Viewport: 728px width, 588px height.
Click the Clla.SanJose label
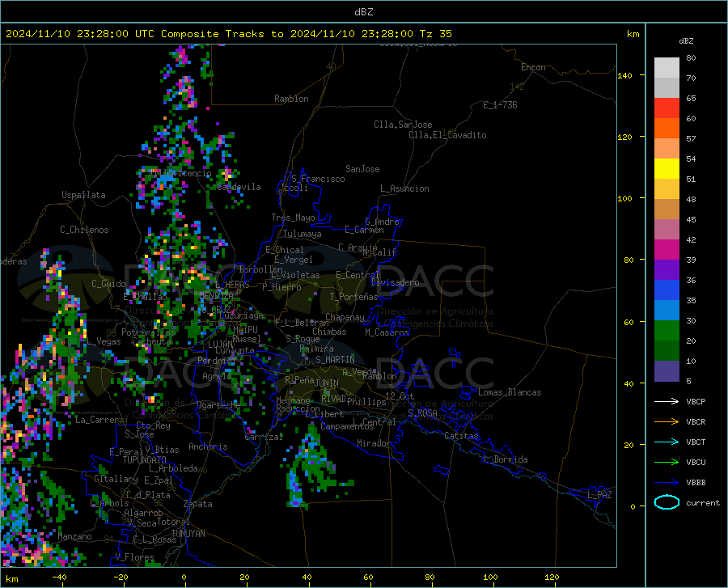(x=403, y=125)
